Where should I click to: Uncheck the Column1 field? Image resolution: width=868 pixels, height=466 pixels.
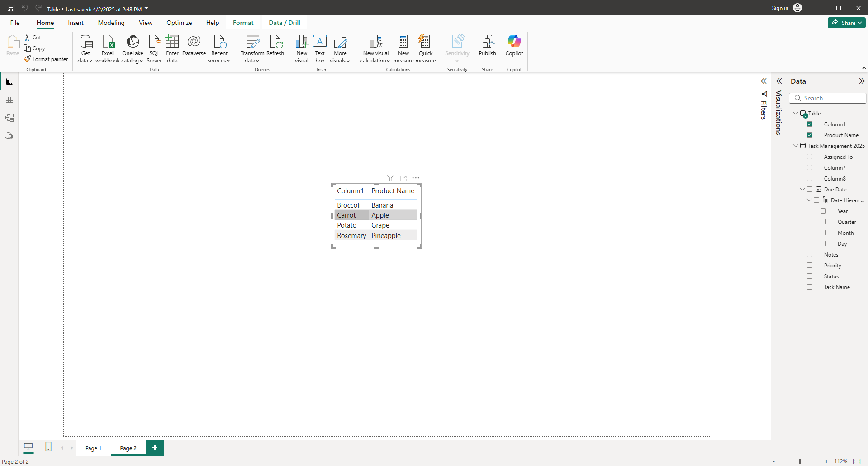[810, 124]
